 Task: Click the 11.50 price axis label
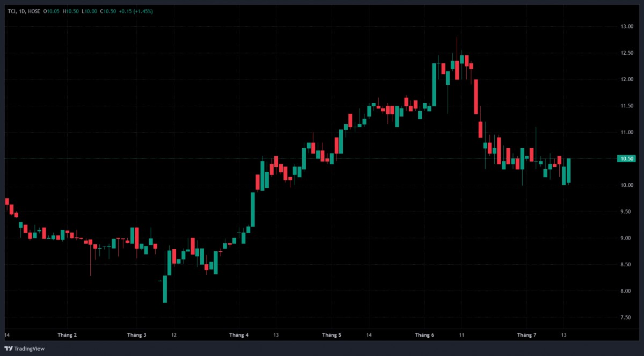point(627,106)
